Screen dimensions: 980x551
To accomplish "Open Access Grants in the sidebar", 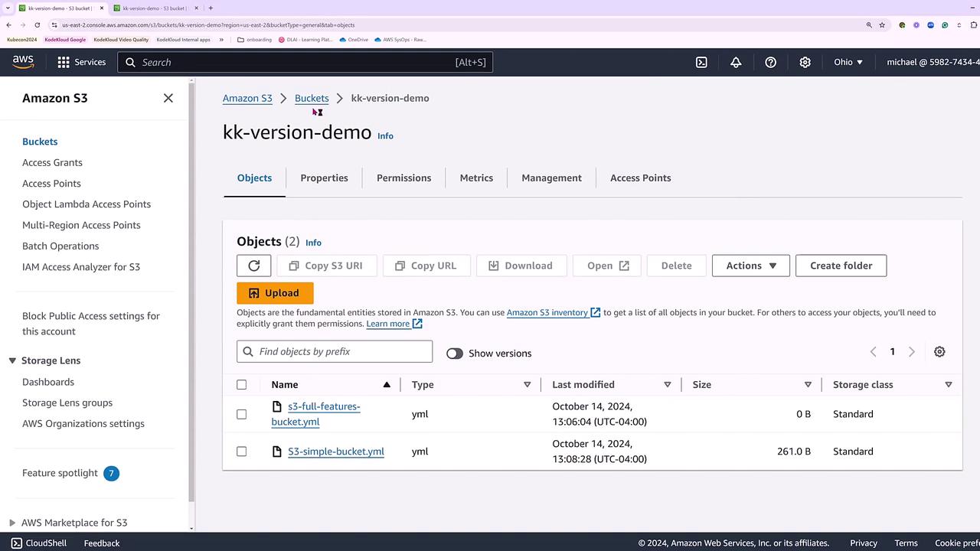I will click(x=52, y=162).
